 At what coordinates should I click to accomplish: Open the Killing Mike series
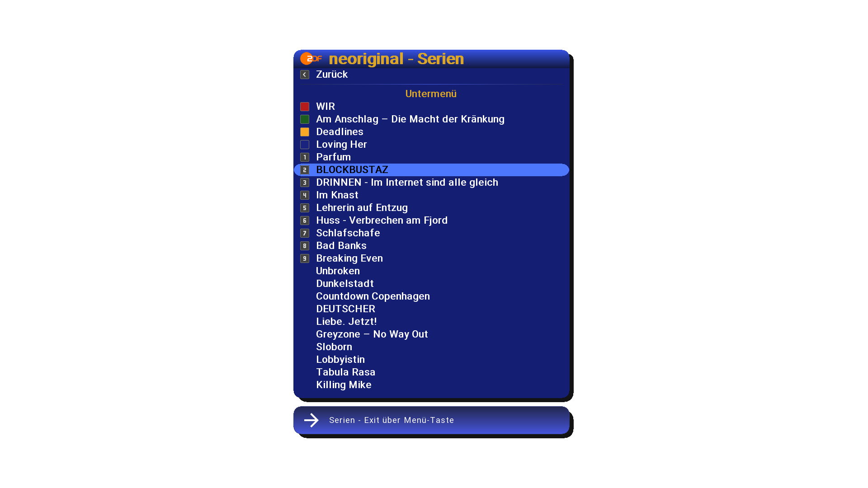(x=431, y=385)
